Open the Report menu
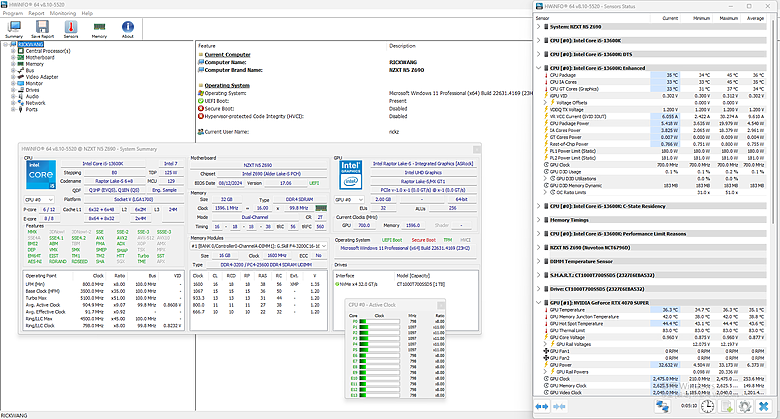The height and width of the screenshot is (419, 780). click(x=36, y=13)
